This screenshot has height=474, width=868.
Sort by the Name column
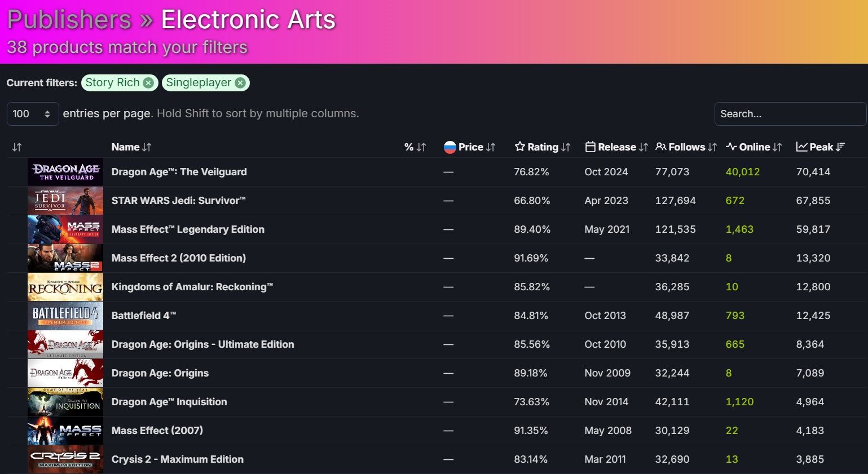[131, 147]
